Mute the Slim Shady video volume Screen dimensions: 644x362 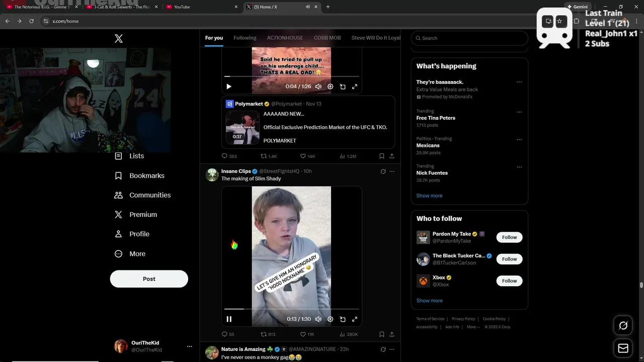point(318,319)
